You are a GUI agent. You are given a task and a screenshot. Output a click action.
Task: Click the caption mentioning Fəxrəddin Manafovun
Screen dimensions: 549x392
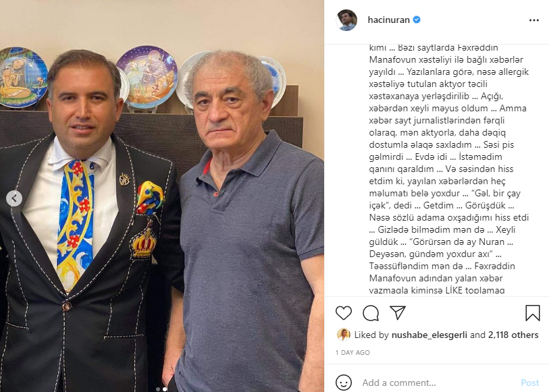pos(449,169)
